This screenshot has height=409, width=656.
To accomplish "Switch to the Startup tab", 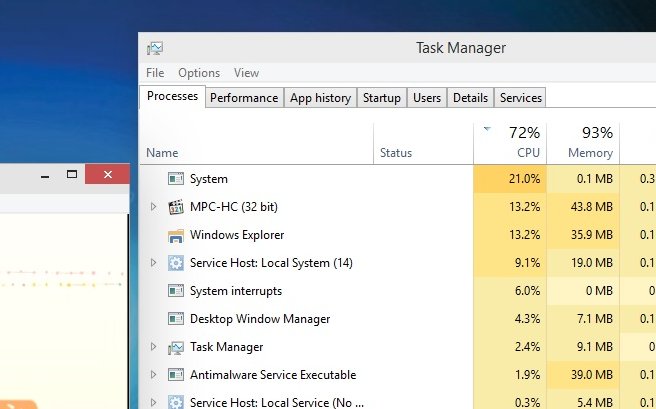I will [382, 98].
